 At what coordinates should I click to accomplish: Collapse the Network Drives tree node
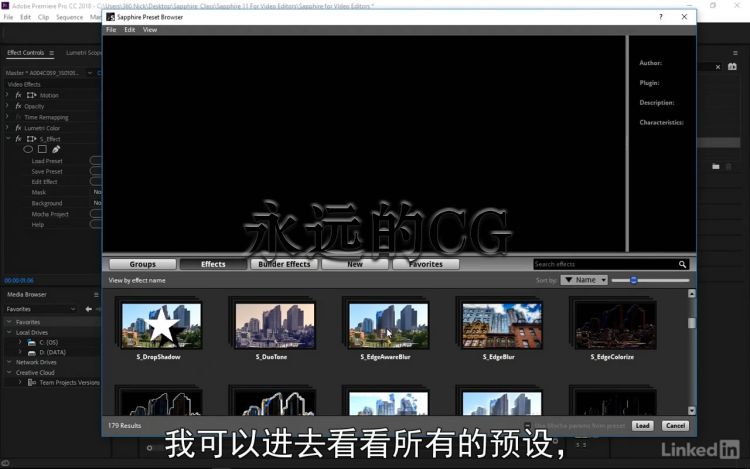click(9, 362)
